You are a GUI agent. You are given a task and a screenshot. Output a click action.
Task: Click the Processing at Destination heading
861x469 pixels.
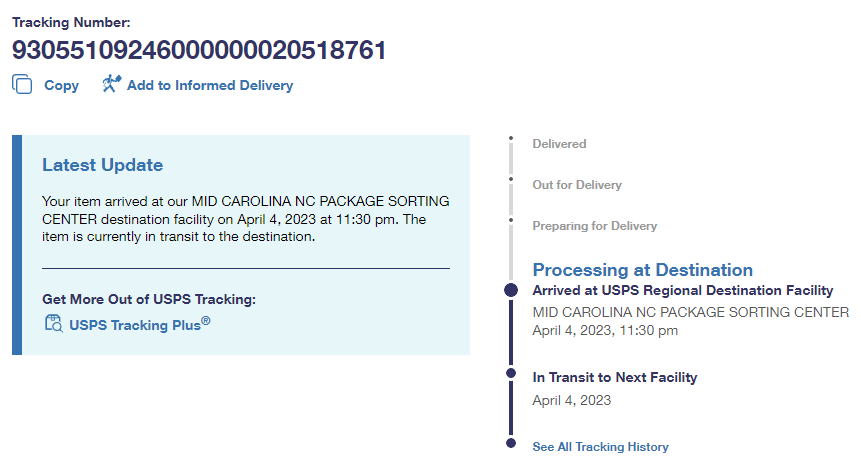click(x=642, y=270)
